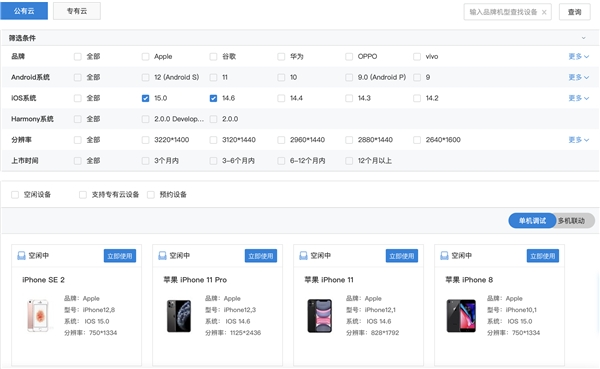This screenshot has width=600, height=369.
Task: Check Android 10 checkbox
Action: point(281,77)
